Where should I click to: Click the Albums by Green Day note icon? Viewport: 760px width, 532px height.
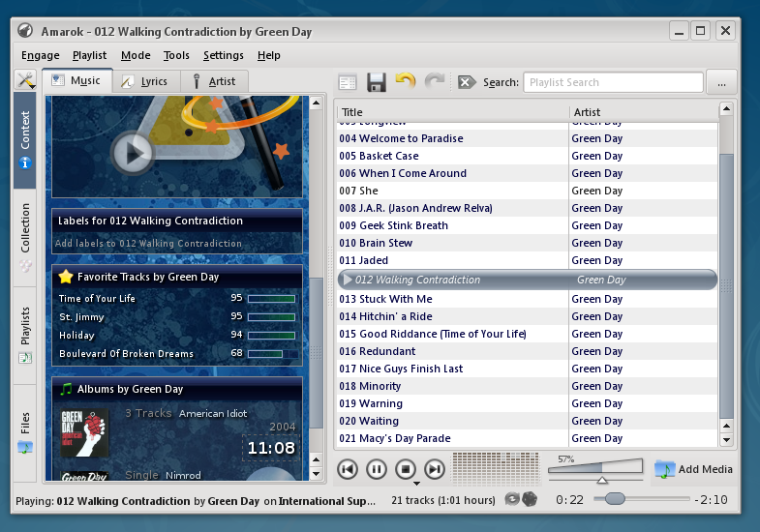pyautogui.click(x=66, y=389)
